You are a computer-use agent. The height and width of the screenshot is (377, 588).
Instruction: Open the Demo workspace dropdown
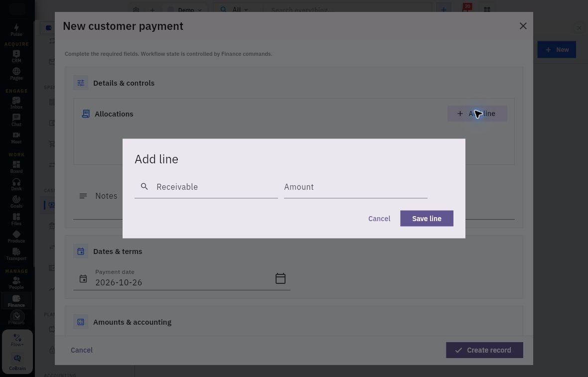click(186, 10)
